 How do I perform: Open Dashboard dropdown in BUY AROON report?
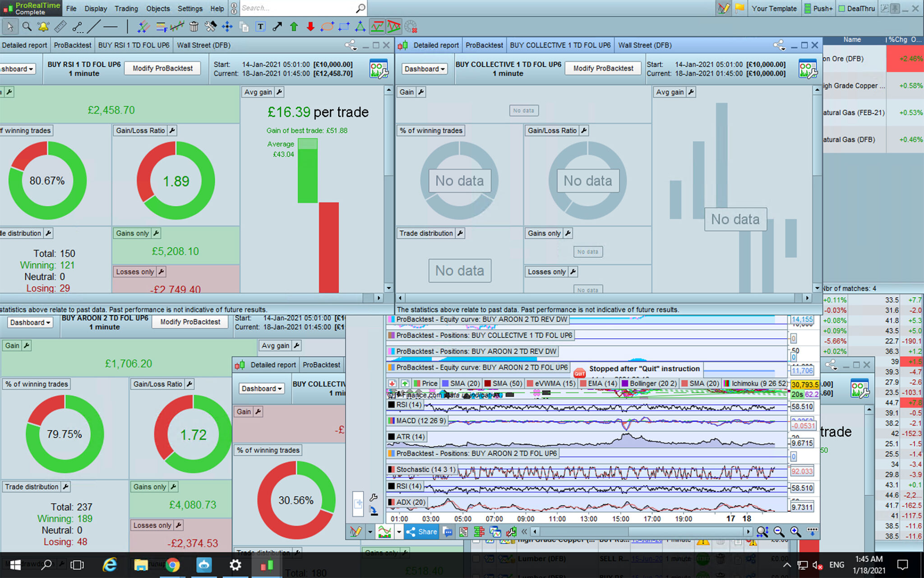coord(30,322)
